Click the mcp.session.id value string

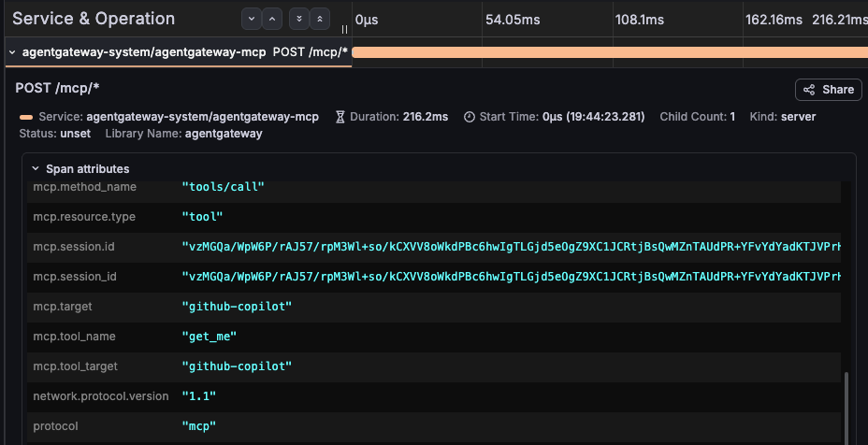tap(511, 247)
